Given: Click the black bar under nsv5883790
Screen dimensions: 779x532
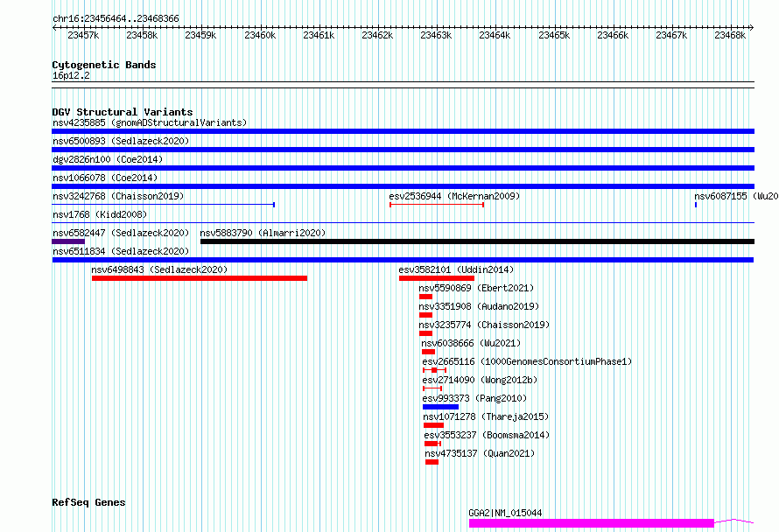Looking at the screenshot, I should tap(477, 241).
